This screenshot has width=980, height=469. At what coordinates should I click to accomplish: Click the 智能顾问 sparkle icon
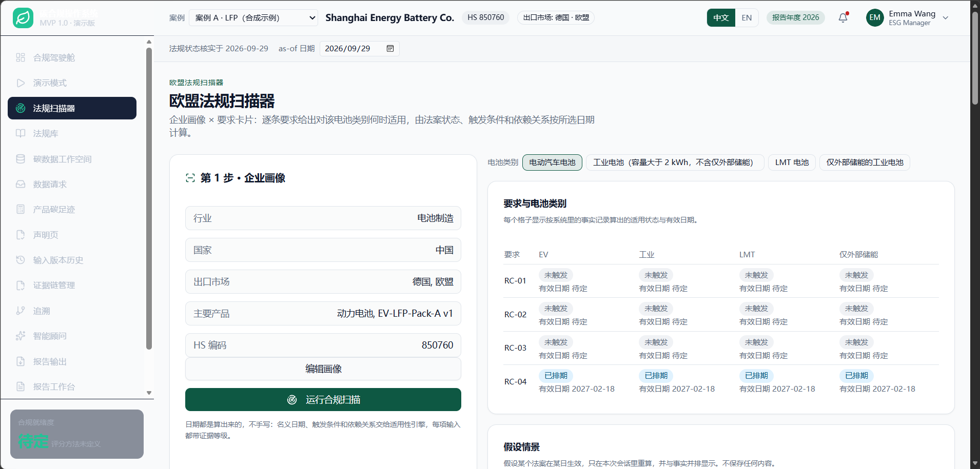[21, 336]
